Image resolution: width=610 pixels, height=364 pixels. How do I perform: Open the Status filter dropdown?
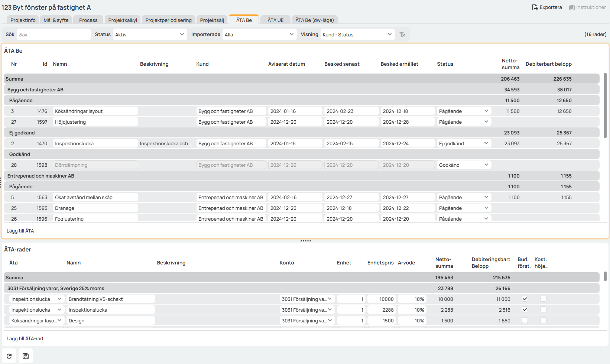pyautogui.click(x=150, y=35)
